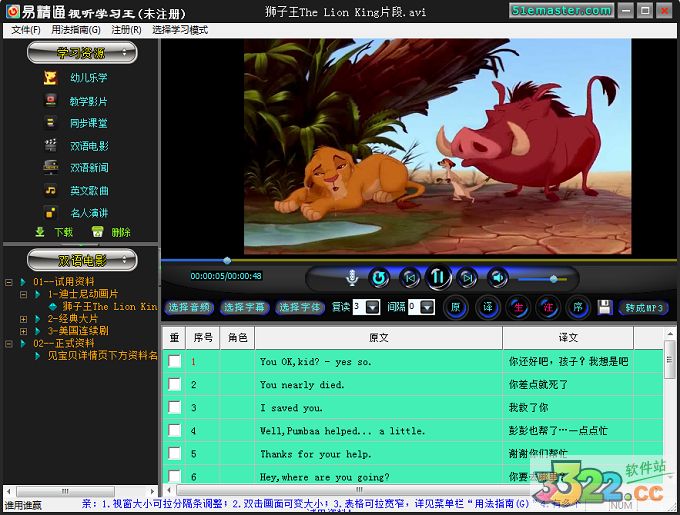
Task: Expand the 3-美国连续剧 tree node
Action: tap(23, 331)
